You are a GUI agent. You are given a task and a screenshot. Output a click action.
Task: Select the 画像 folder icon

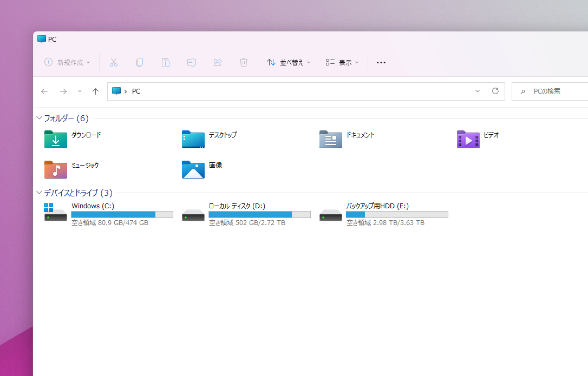(193, 170)
